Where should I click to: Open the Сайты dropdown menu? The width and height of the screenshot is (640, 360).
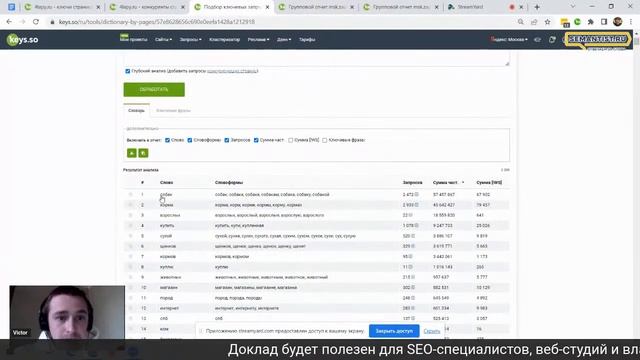(164, 40)
